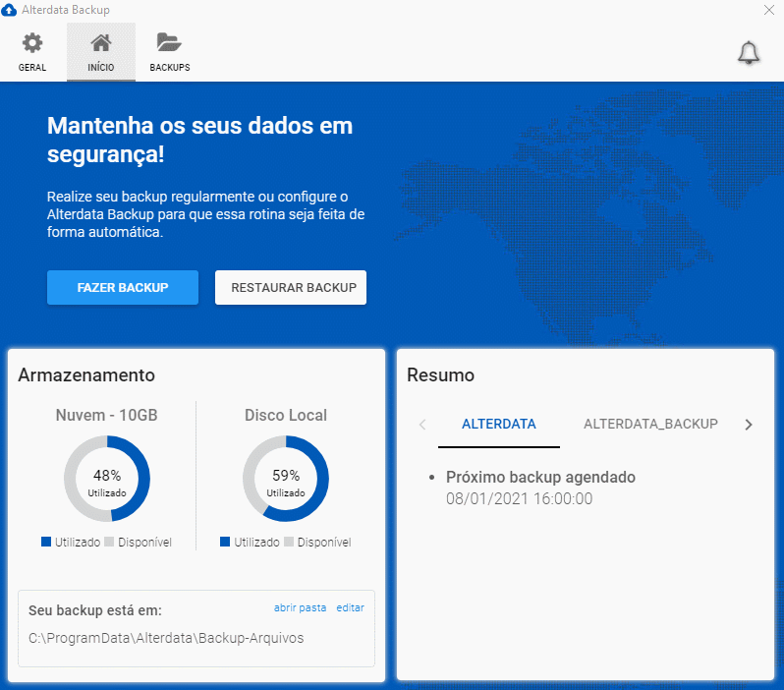Switch to the ALTERDATA_BACKUP tab
784x690 pixels.
pyautogui.click(x=650, y=425)
